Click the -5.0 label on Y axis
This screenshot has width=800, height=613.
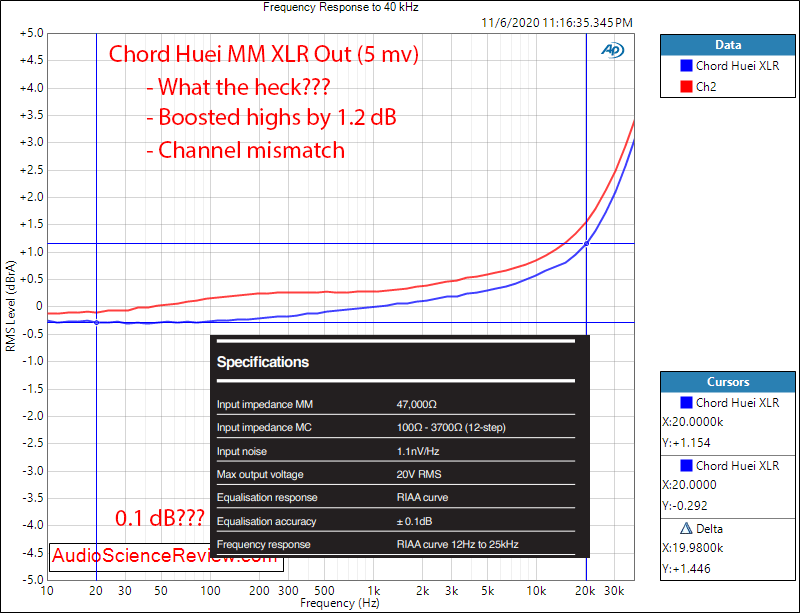coord(32,580)
